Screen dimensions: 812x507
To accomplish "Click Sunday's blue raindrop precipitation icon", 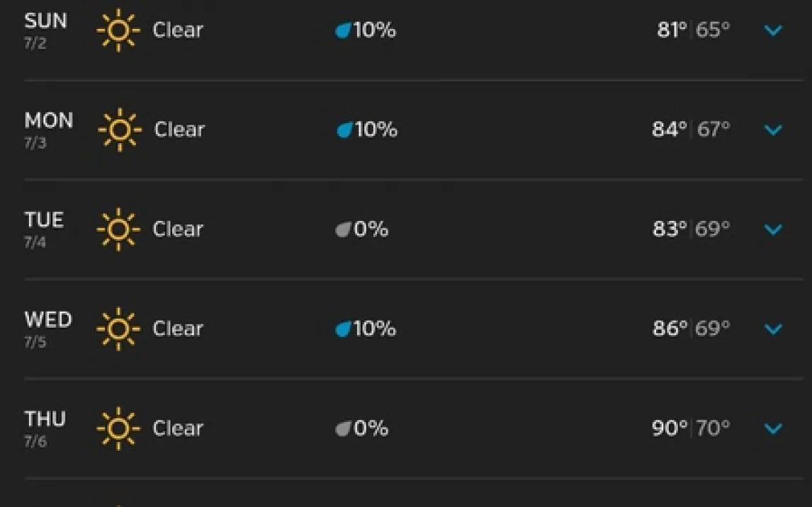I will (344, 30).
